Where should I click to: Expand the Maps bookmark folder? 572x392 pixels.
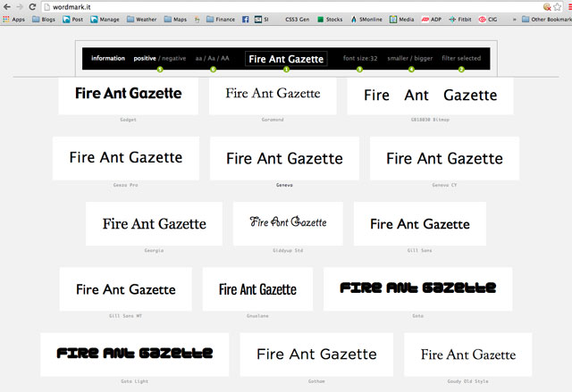pyautogui.click(x=175, y=20)
